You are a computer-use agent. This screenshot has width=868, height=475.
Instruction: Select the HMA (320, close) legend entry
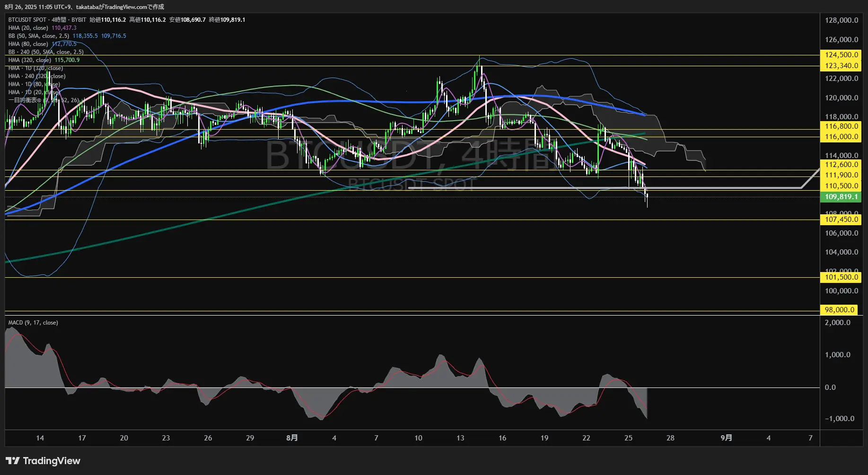pos(29,60)
